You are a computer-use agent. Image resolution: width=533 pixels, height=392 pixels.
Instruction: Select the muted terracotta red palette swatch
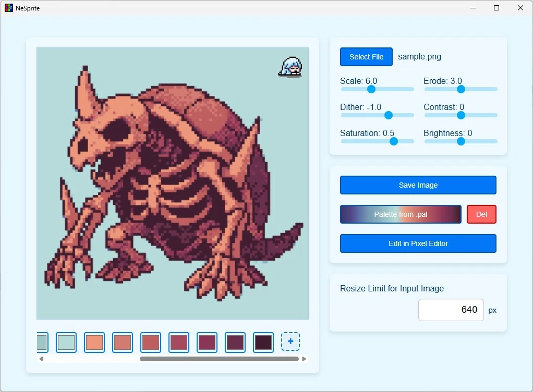click(x=151, y=342)
